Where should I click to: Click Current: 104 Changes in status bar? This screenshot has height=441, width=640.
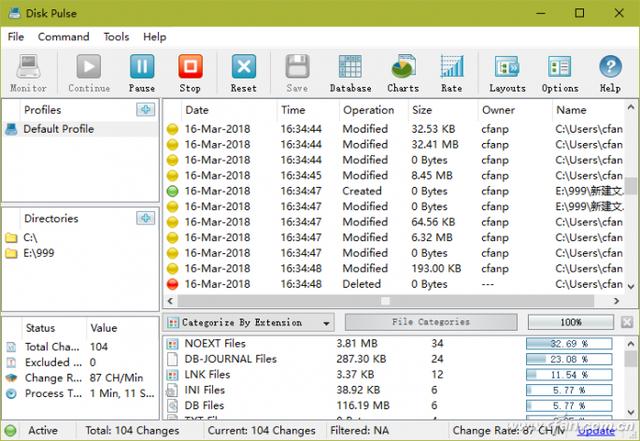pos(261,430)
